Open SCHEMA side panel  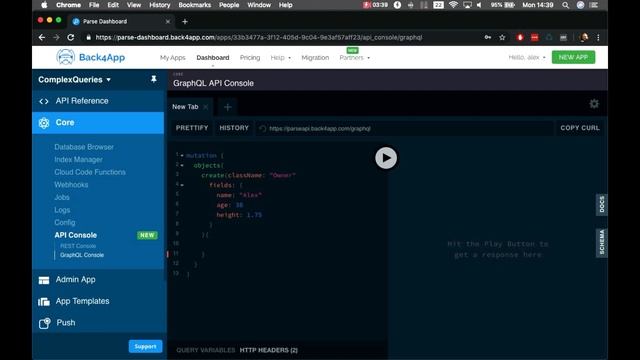coord(602,242)
